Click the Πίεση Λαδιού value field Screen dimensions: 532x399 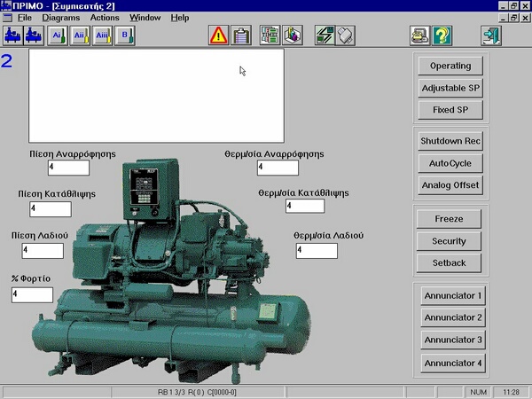click(43, 251)
